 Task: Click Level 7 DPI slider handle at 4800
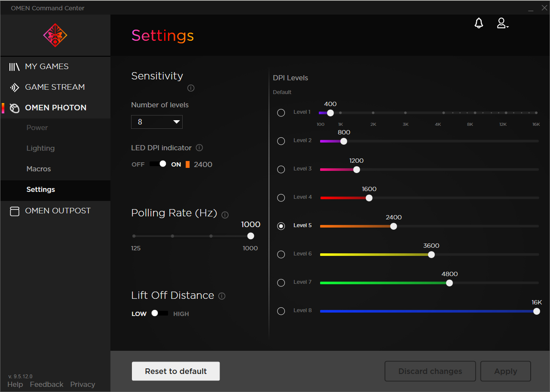[449, 283]
